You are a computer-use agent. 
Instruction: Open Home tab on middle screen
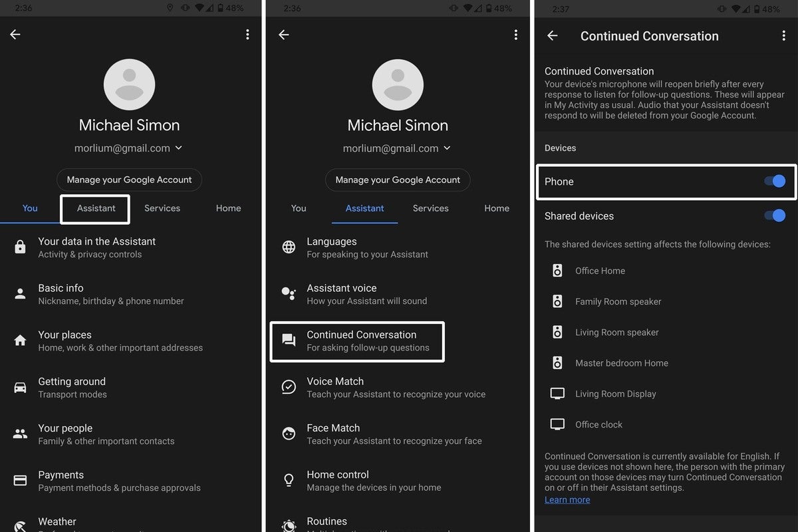[497, 208]
